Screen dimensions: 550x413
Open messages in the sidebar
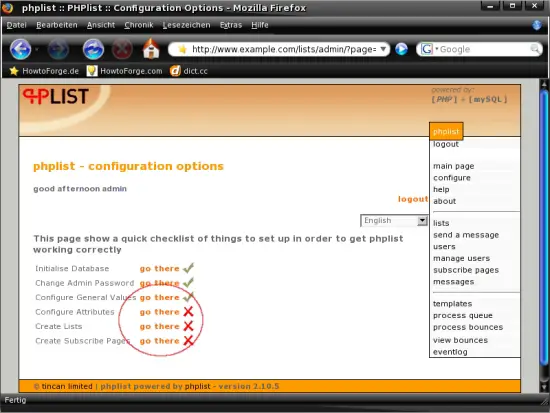coord(454,282)
